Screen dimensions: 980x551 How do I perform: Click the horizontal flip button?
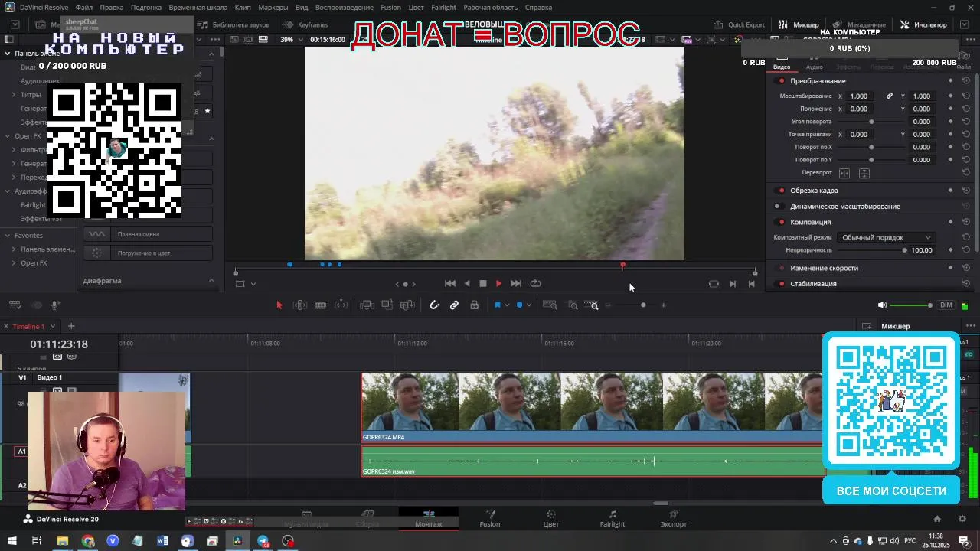click(844, 173)
